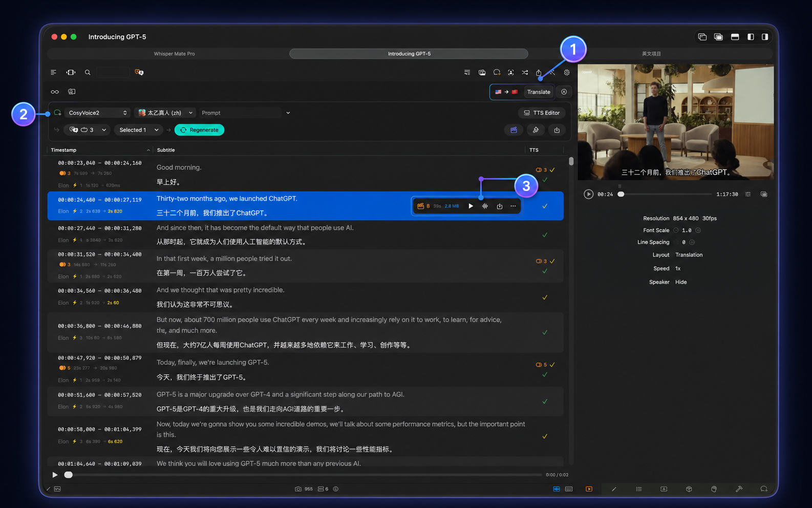This screenshot has width=812, height=508.
Task: Open the CosyVoice2 TTS engine dropdown
Action: 98,113
